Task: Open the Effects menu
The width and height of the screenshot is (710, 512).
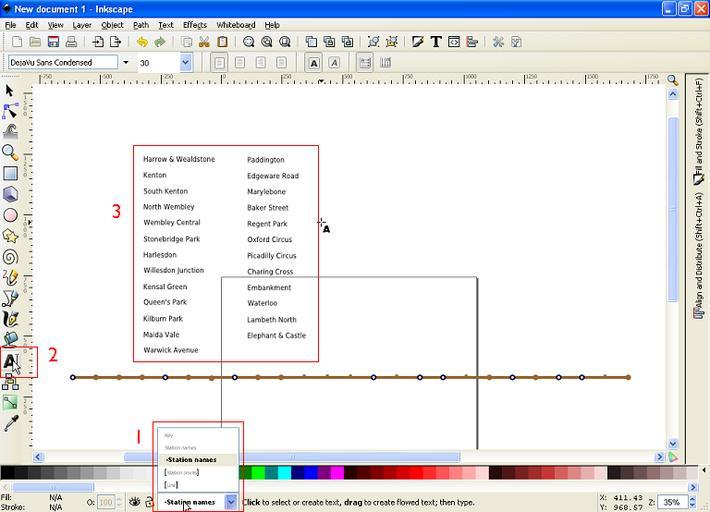Action: click(195, 25)
